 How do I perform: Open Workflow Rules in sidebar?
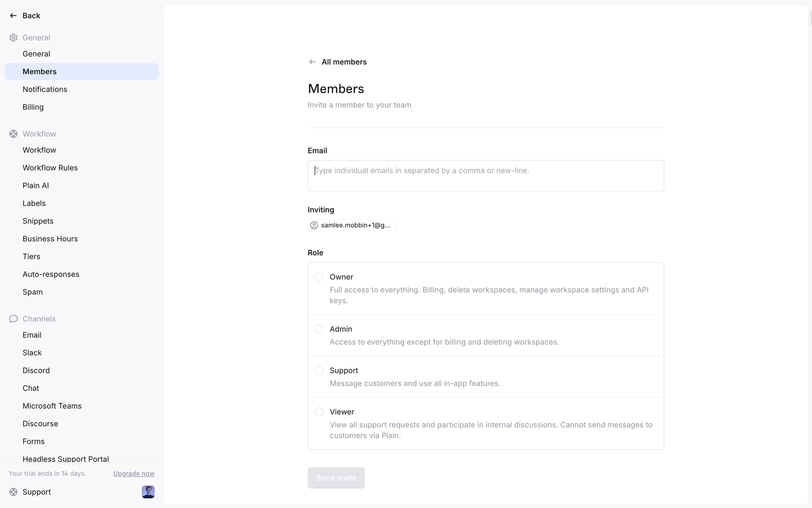point(50,168)
